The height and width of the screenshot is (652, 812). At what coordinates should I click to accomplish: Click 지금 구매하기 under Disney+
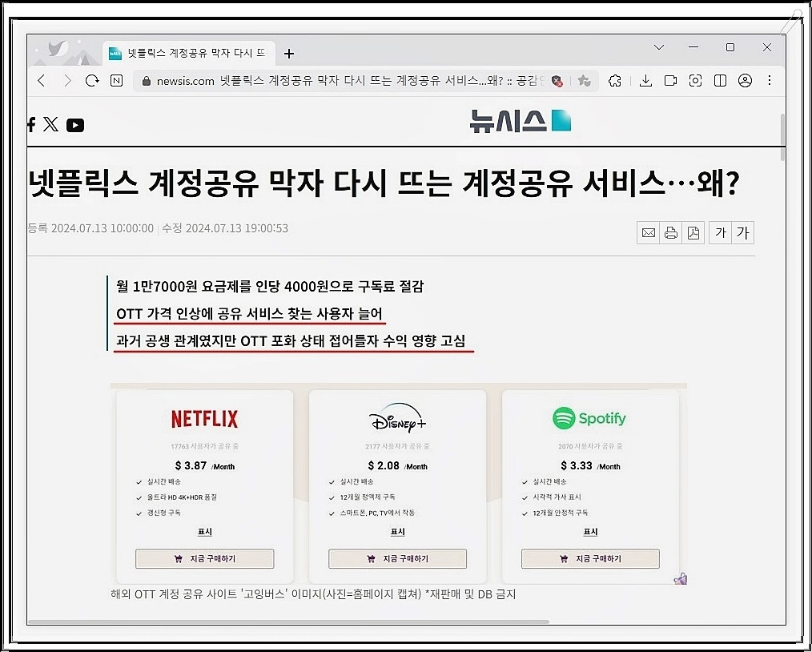pos(397,559)
